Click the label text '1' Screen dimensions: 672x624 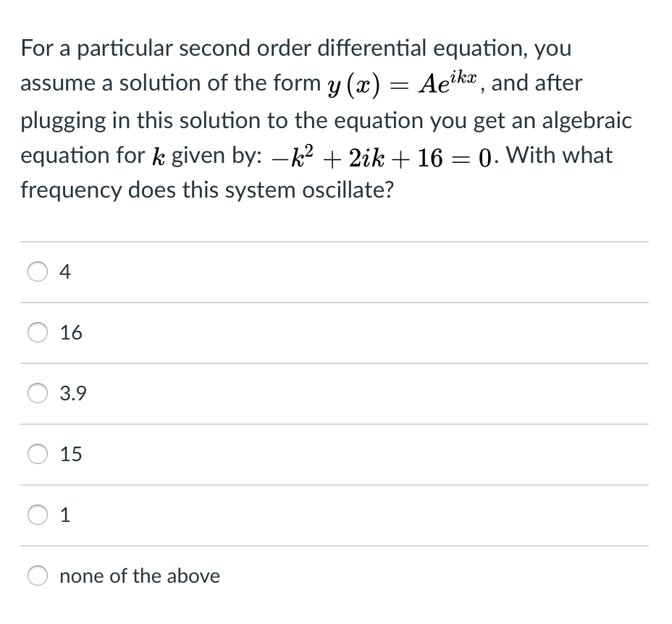(x=65, y=515)
